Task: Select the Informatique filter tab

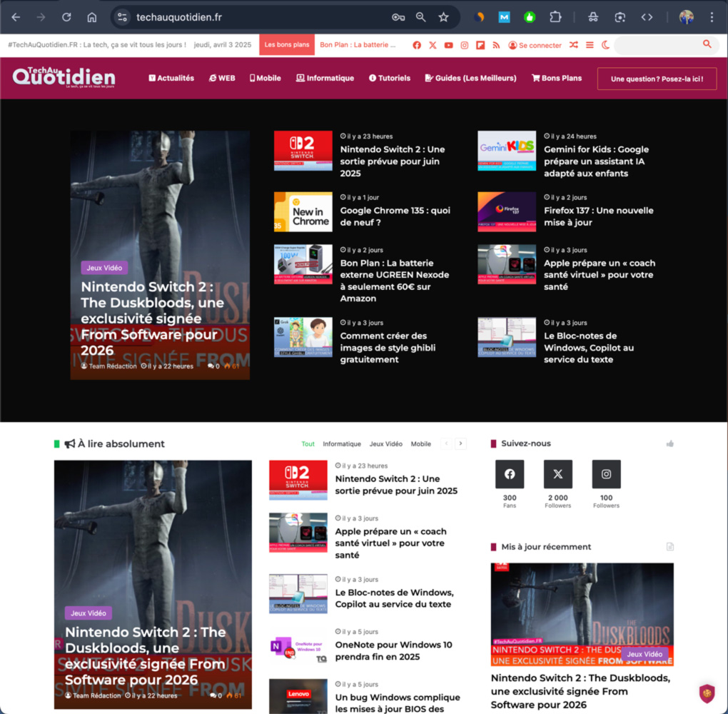Action: (342, 444)
